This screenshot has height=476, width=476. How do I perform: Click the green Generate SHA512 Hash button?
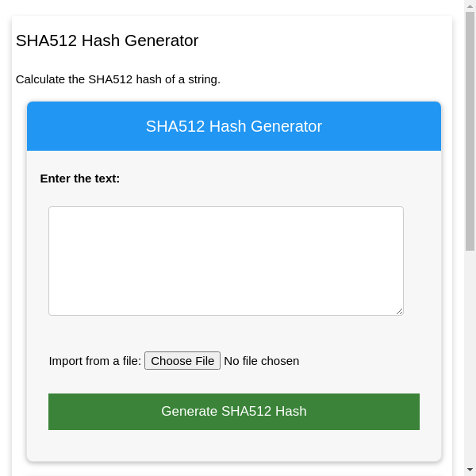[234, 412]
